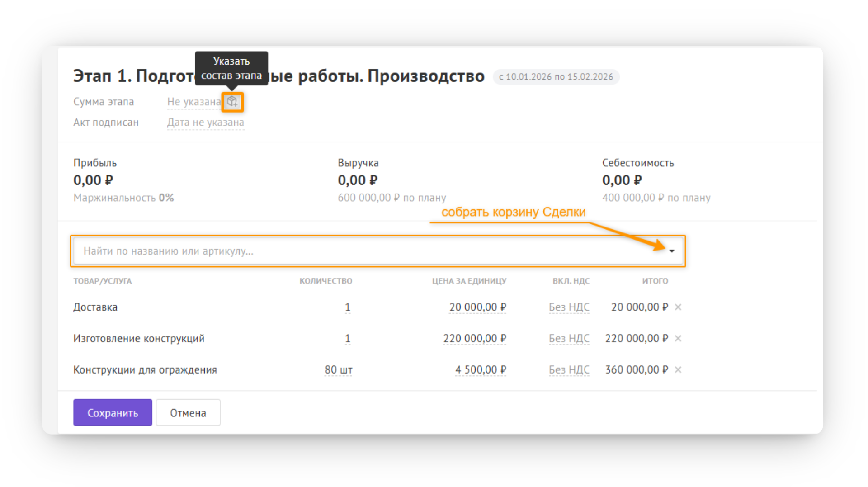Click the stage date range badge

point(556,77)
